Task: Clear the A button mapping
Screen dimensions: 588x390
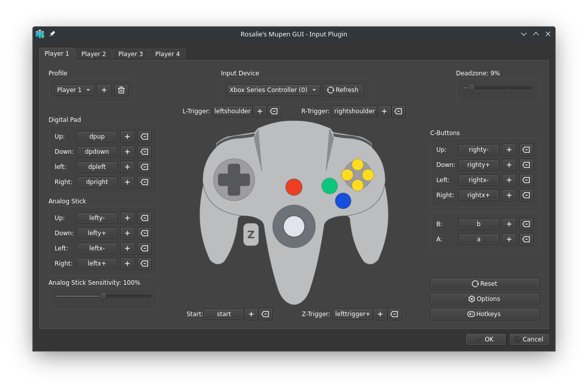Action: click(x=526, y=239)
